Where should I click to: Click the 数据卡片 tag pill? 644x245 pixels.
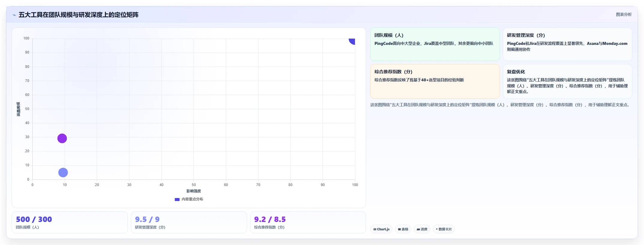[444, 229]
